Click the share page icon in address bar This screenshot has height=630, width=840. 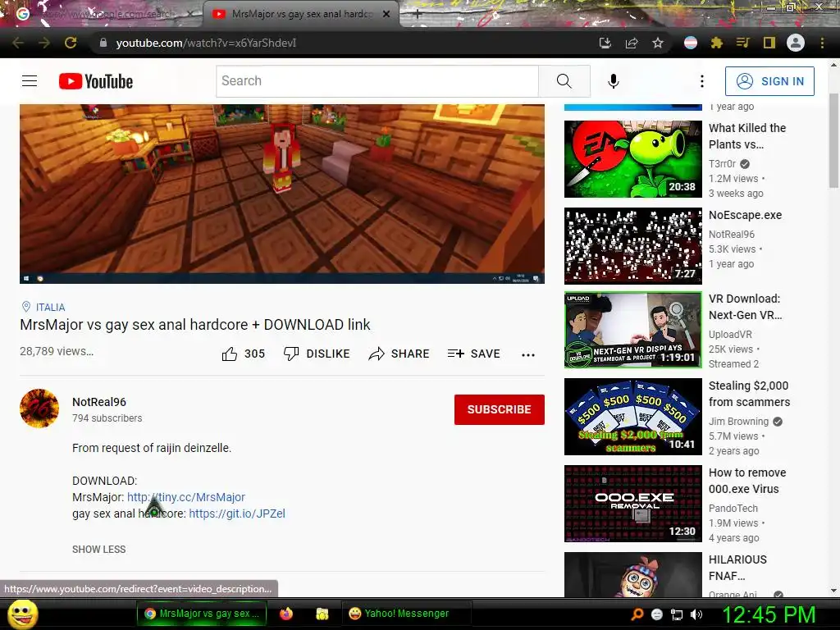[x=632, y=43]
